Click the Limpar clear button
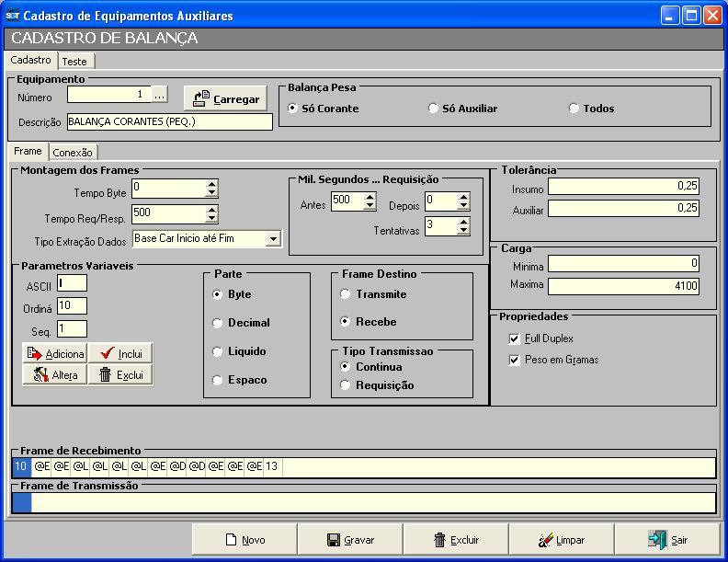 tap(561, 540)
